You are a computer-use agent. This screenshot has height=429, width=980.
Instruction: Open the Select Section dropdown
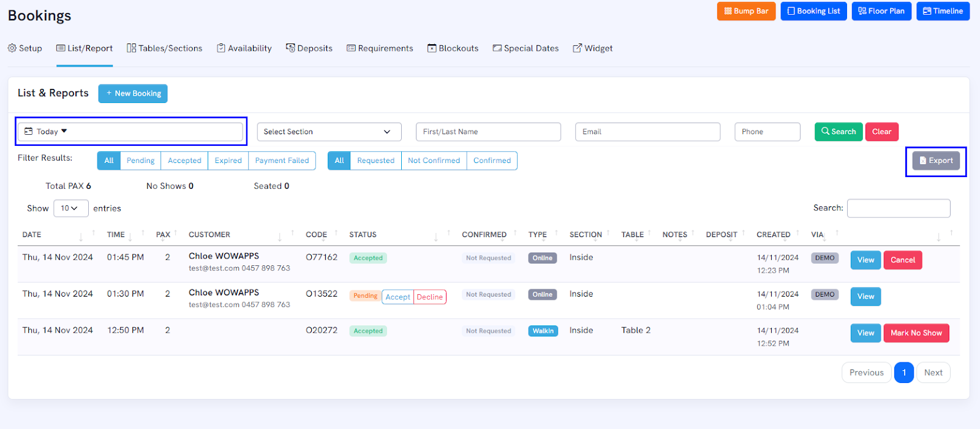pyautogui.click(x=329, y=132)
